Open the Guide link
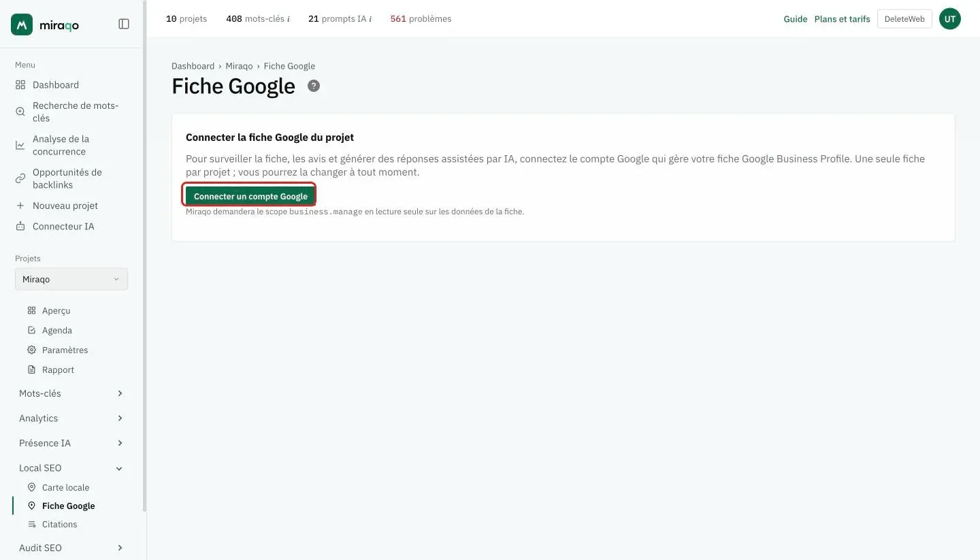Image resolution: width=980 pixels, height=560 pixels. point(795,19)
